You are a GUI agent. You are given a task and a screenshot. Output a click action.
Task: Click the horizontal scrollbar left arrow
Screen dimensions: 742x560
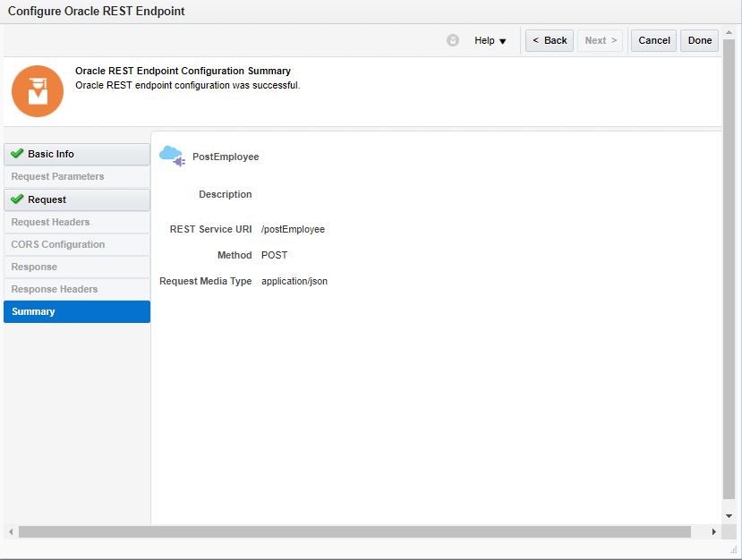click(x=11, y=531)
